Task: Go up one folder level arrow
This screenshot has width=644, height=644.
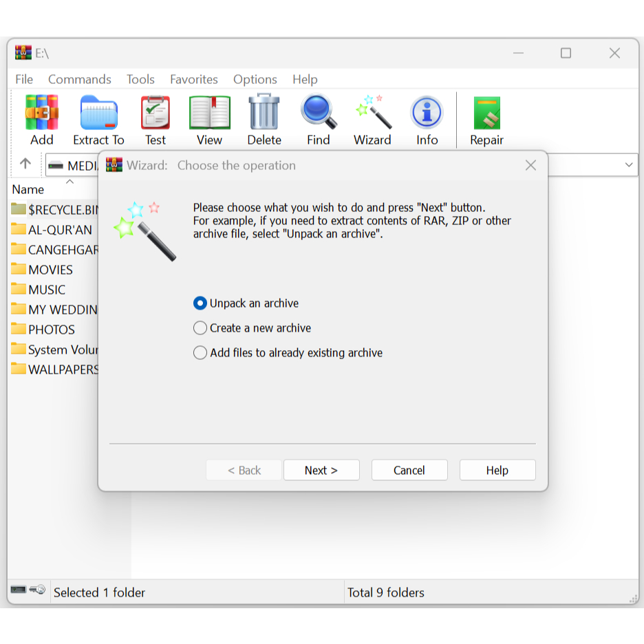Action: tap(25, 164)
